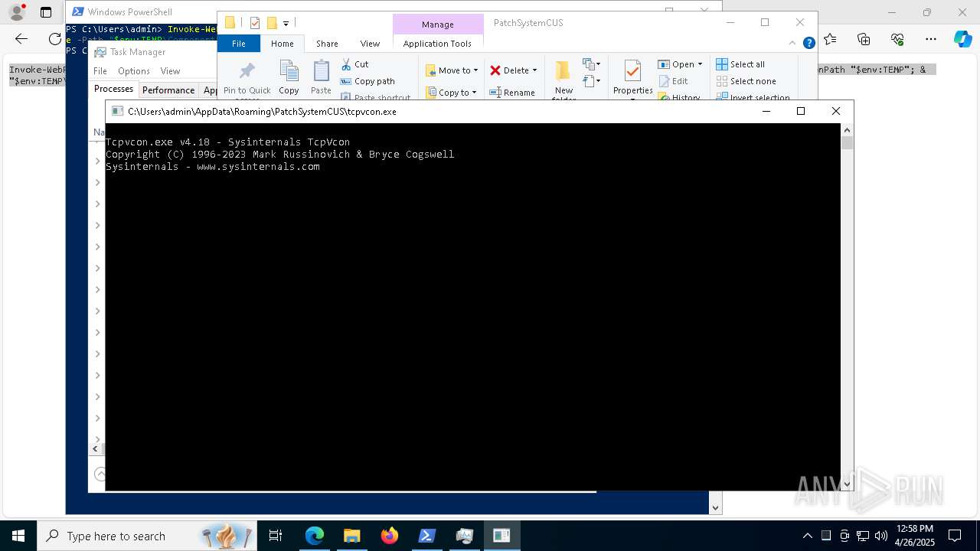Expand the Move to dropdown
The height and width of the screenshot is (551, 980).
[x=475, y=70]
